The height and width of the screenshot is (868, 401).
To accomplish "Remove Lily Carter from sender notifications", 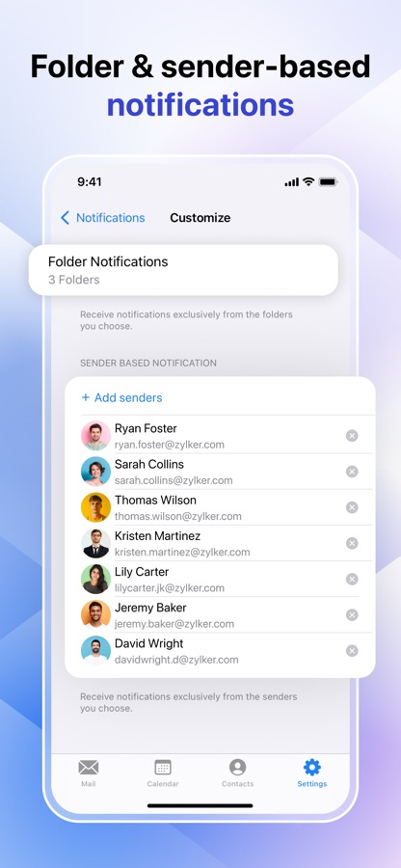I will (x=352, y=579).
